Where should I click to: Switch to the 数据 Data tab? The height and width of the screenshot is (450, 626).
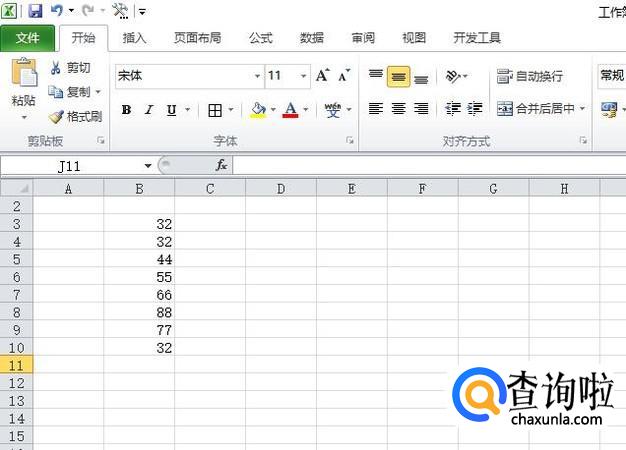[x=312, y=38]
